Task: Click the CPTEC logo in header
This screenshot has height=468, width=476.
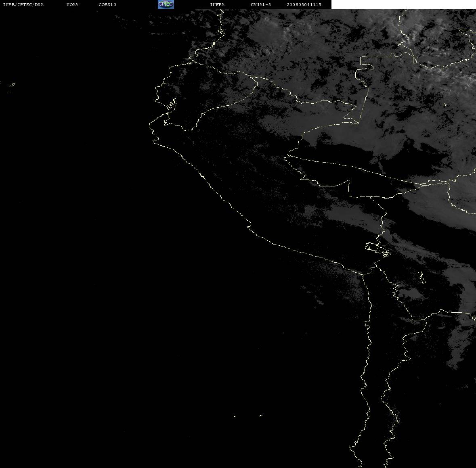Action: click(x=166, y=4)
